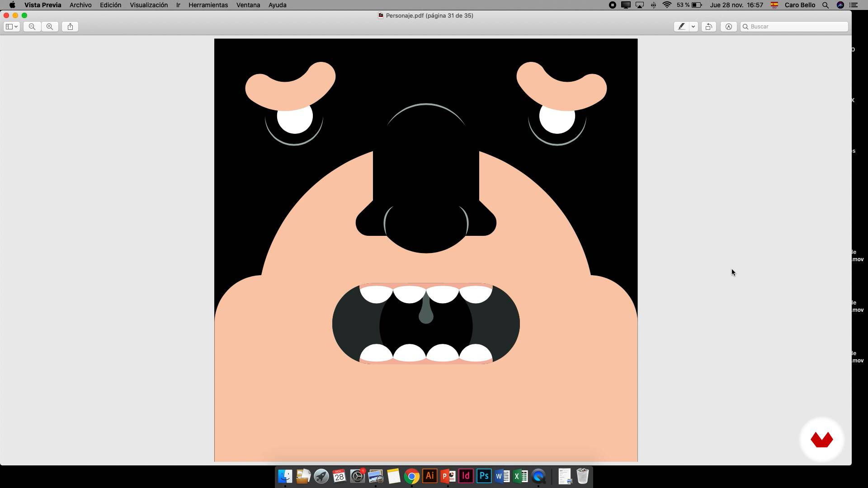Launch Siri from the menu bar
868x488 pixels.
(840, 5)
